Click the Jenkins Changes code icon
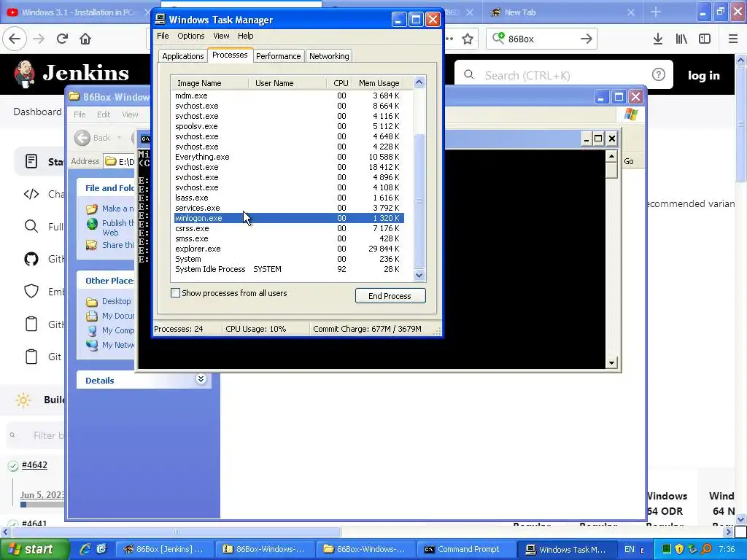Image resolution: width=747 pixels, height=560 pixels. 31,194
